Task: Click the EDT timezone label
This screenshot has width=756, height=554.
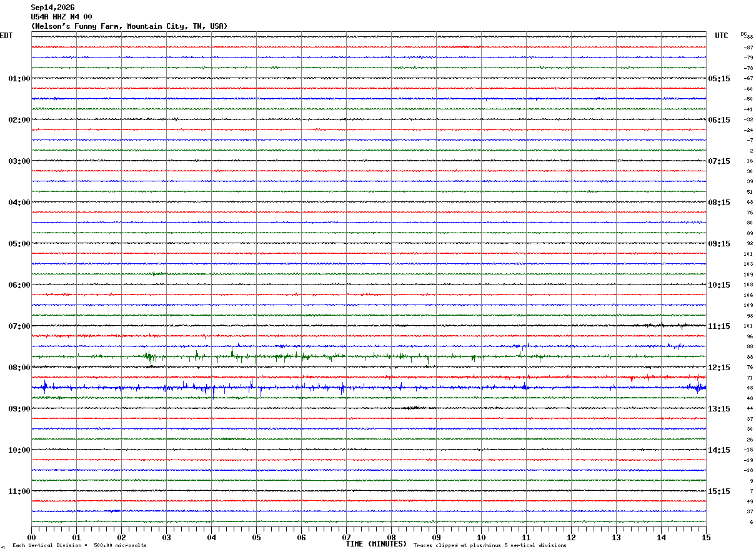Action: click(x=6, y=36)
